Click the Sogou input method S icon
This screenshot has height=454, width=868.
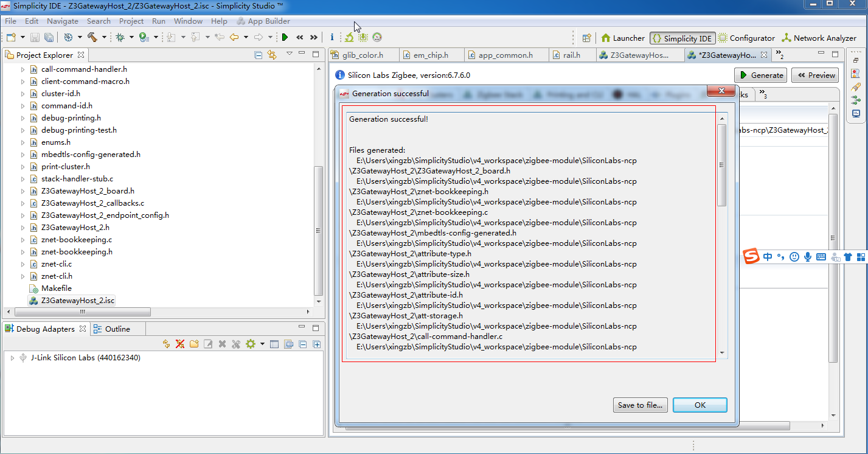752,257
